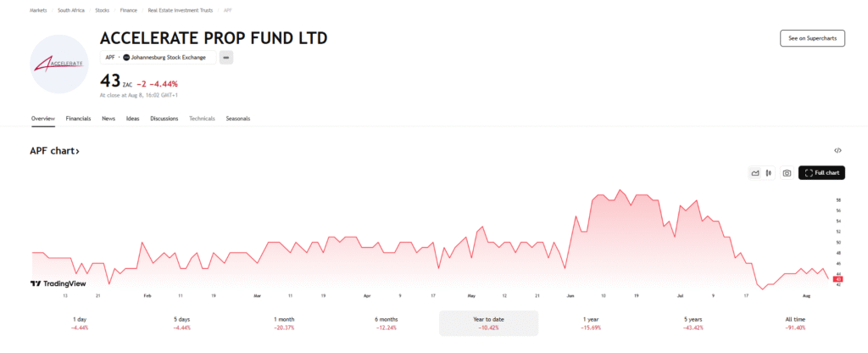Click the red 43 price label on axis
The image size is (868, 353).
[837, 278]
